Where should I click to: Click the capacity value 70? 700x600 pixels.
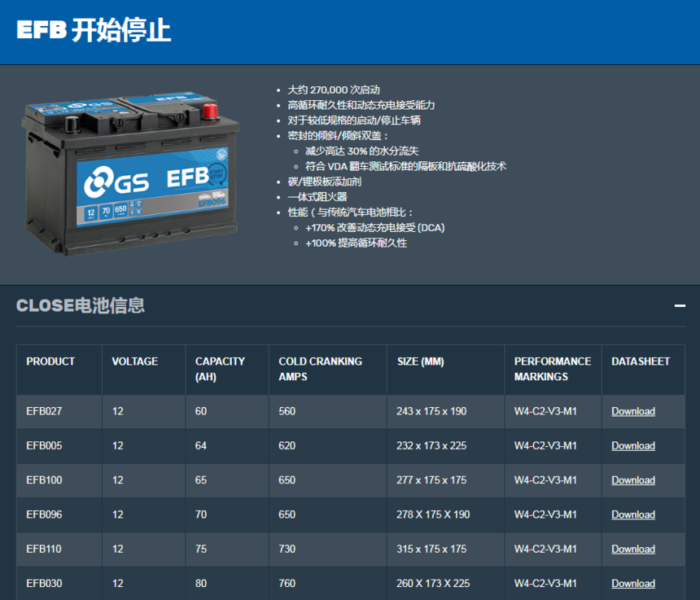201,515
